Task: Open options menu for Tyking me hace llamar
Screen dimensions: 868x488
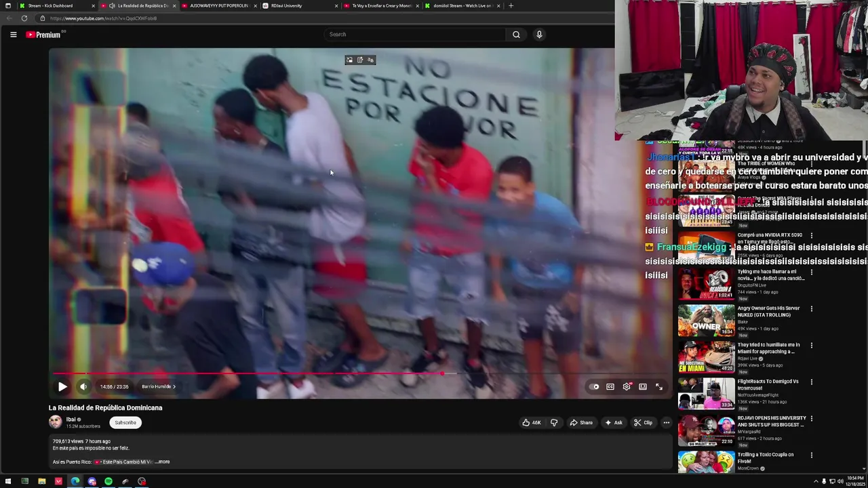Action: pos(811,272)
